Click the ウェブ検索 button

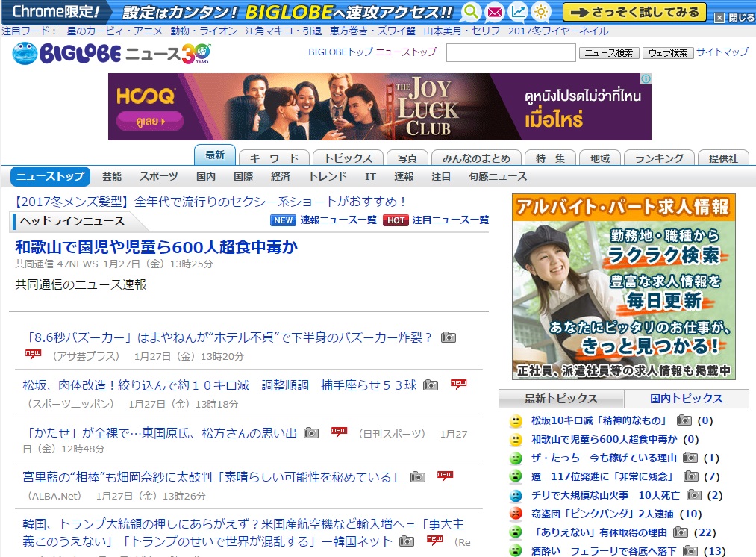click(668, 52)
